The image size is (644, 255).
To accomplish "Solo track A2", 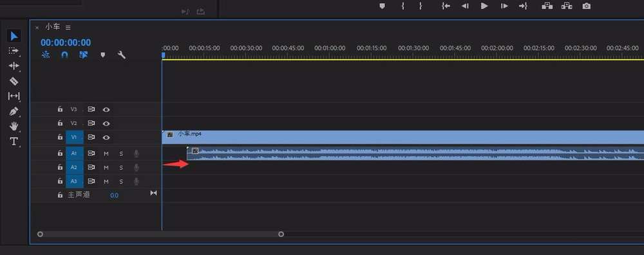I will coord(121,168).
